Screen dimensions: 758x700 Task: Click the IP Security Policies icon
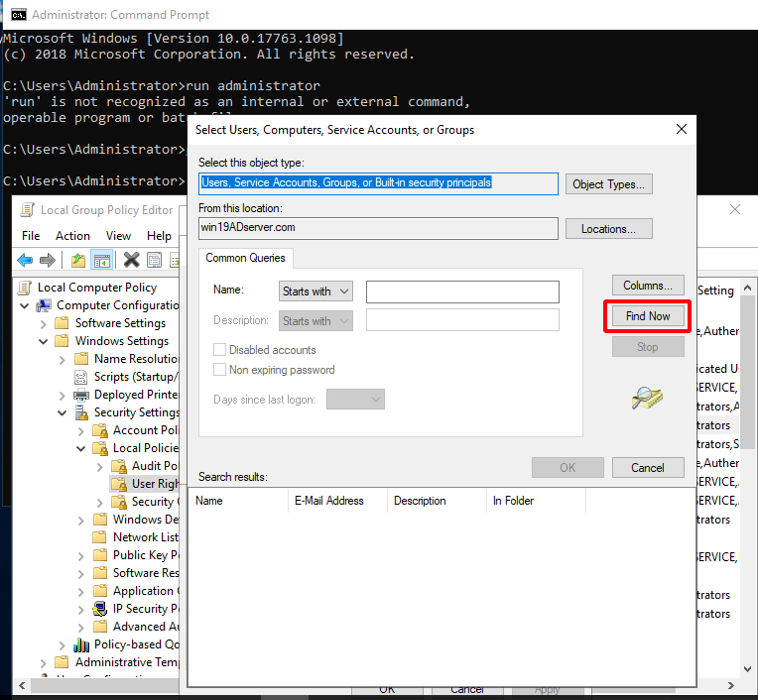tap(99, 609)
